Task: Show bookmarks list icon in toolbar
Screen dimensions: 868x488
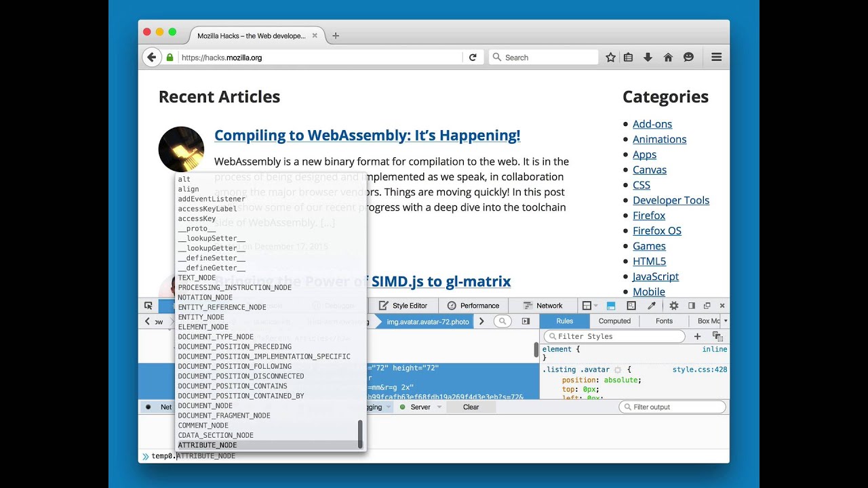Action: click(x=629, y=58)
